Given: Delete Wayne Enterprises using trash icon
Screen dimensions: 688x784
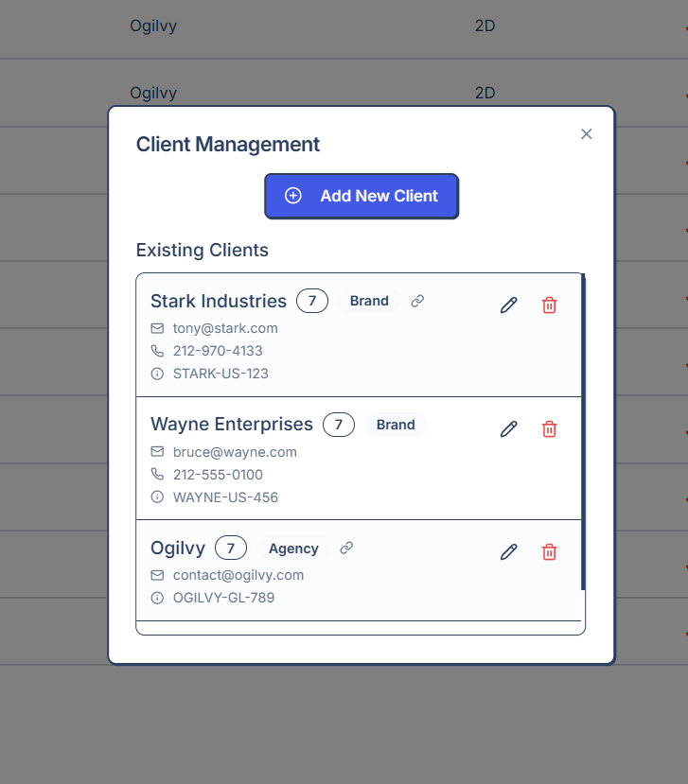Looking at the screenshot, I should 549,429.
